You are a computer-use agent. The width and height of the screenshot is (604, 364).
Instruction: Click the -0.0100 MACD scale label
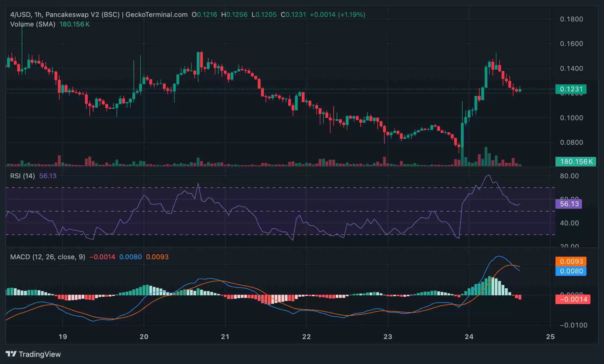pos(573,325)
